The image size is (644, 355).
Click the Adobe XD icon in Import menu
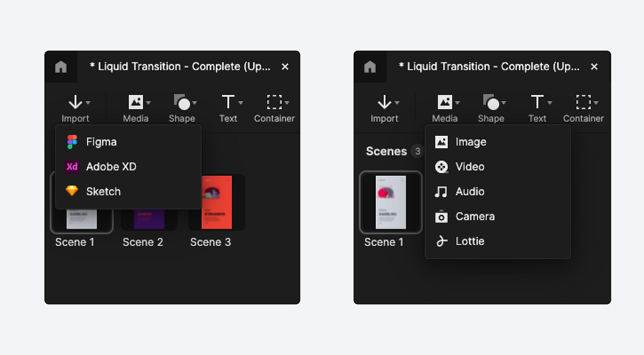point(72,166)
